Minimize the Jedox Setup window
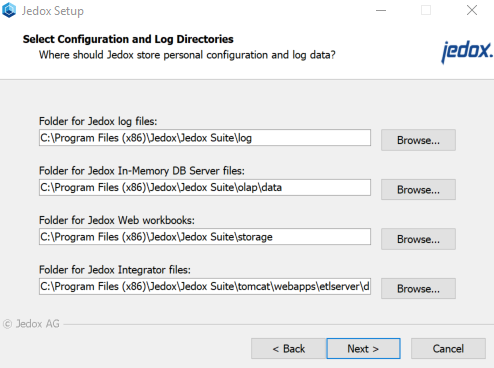This screenshot has width=494, height=368. click(381, 10)
